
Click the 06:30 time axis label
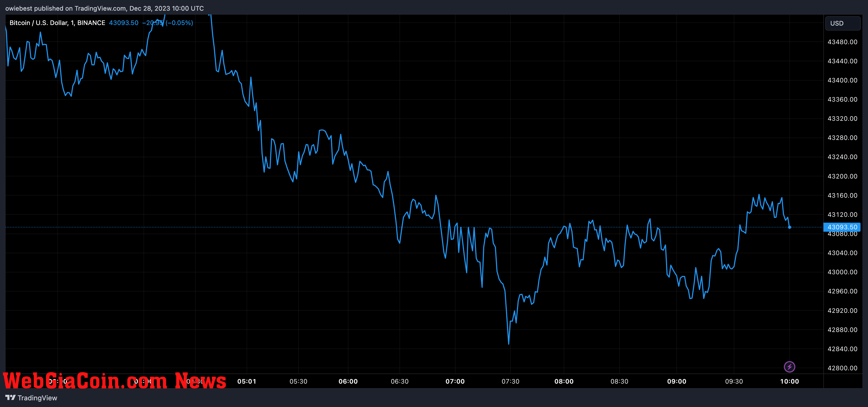(x=400, y=381)
